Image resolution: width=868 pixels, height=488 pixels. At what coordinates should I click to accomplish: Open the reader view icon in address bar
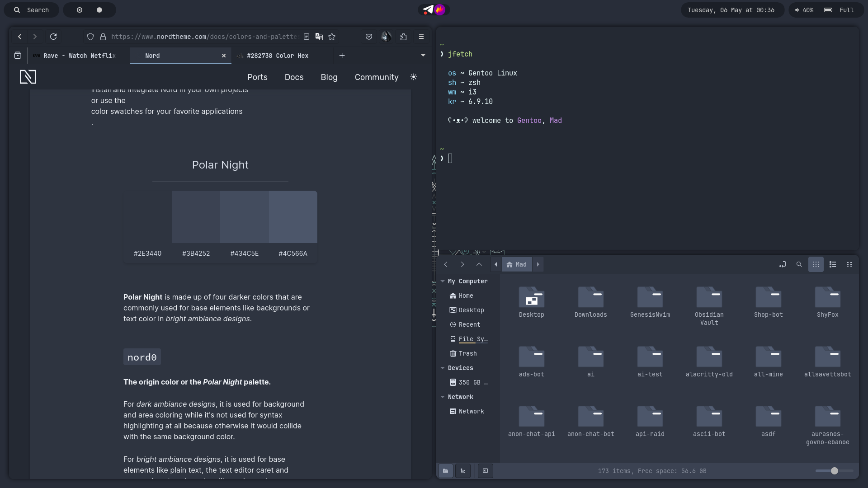coord(307,37)
